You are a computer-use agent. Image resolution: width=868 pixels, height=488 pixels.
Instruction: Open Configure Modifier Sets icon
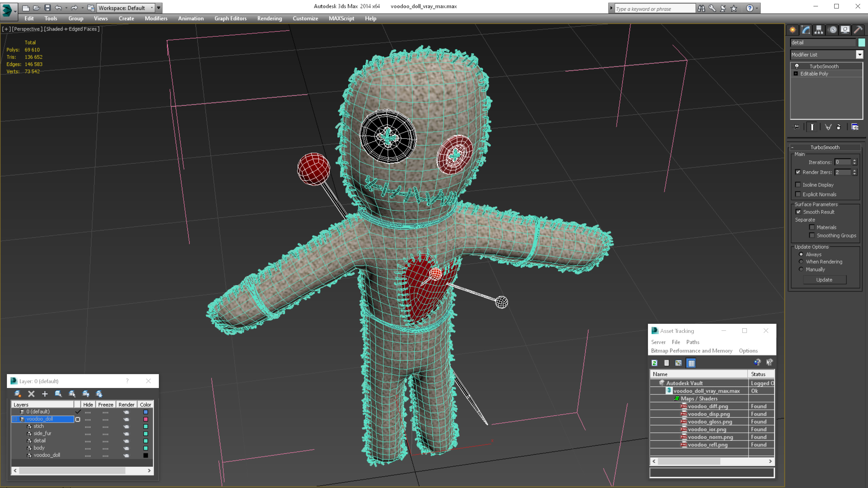855,127
